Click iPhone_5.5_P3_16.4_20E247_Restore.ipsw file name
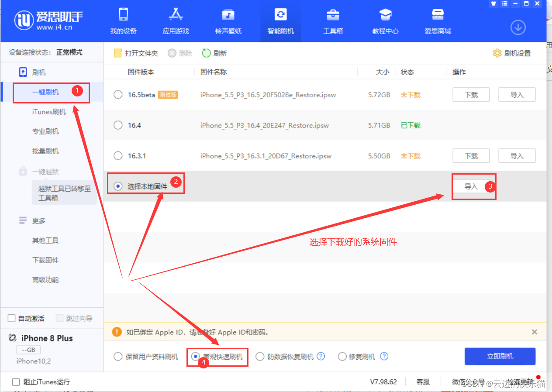The image size is (552, 392). [265, 125]
